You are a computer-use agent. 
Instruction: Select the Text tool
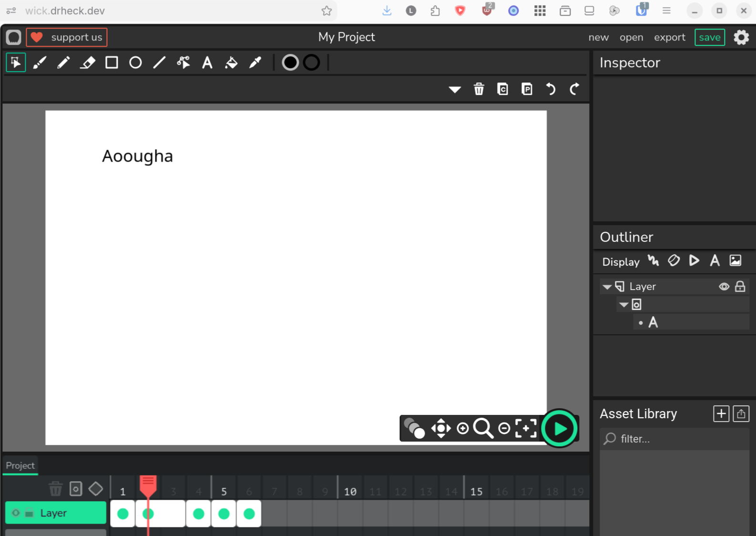click(207, 62)
